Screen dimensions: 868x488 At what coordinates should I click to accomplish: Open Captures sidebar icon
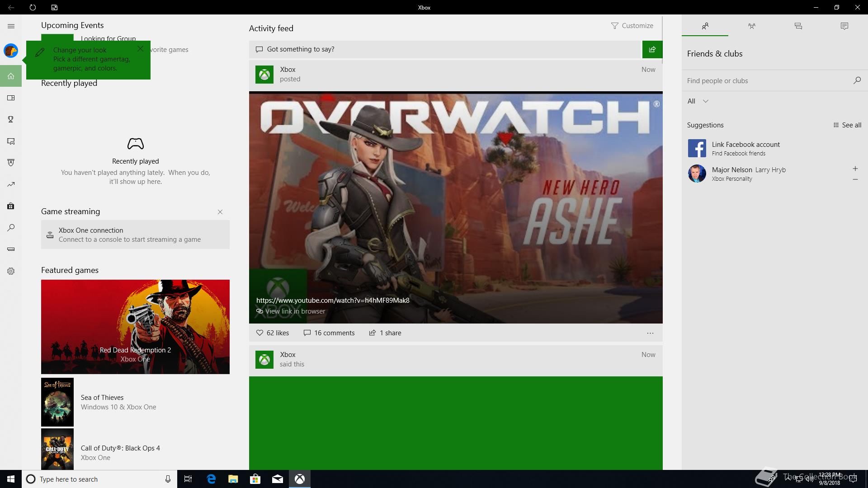point(11,141)
